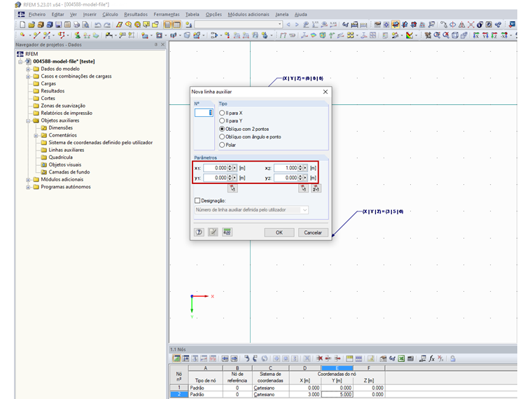The width and height of the screenshot is (532, 399).
Task: Go to next load case arrow
Action: pyautogui.click(x=297, y=24)
